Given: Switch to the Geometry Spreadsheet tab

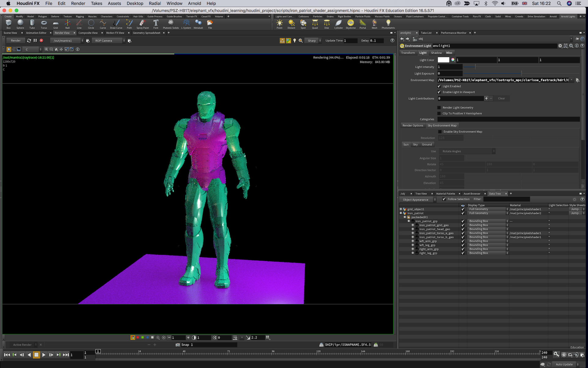Looking at the screenshot, I should click(146, 33).
